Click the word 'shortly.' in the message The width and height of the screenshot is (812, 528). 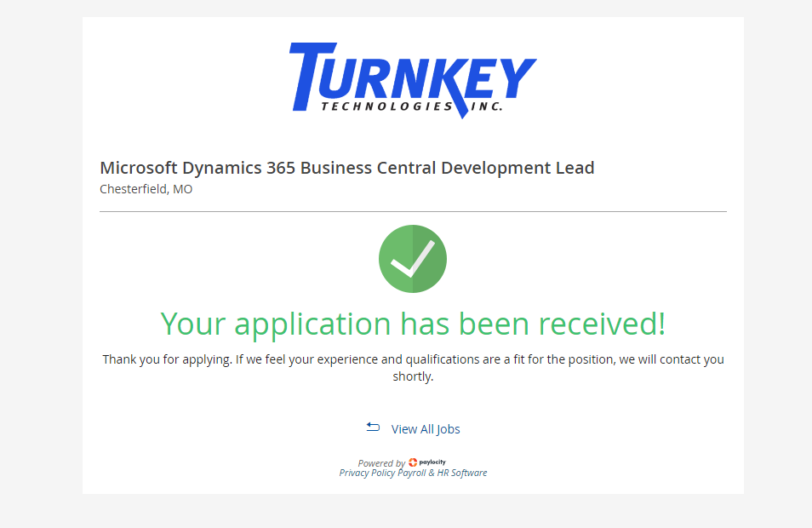pos(413,376)
